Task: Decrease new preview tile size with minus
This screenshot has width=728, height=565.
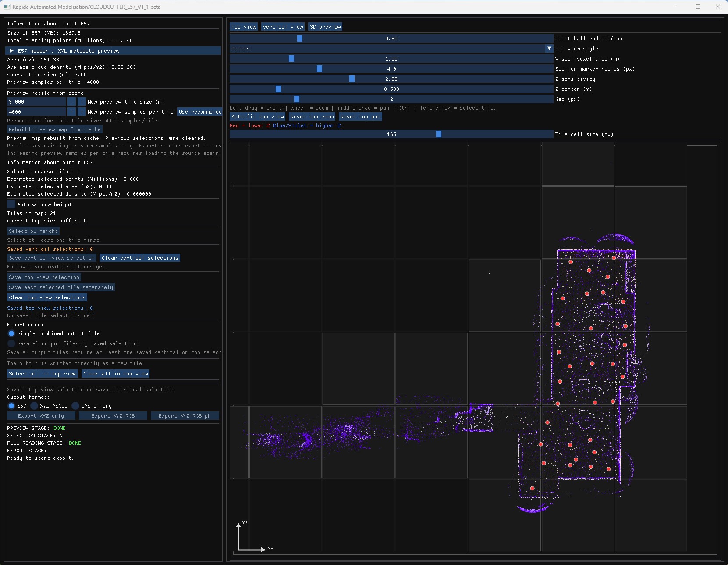Action: click(x=72, y=102)
